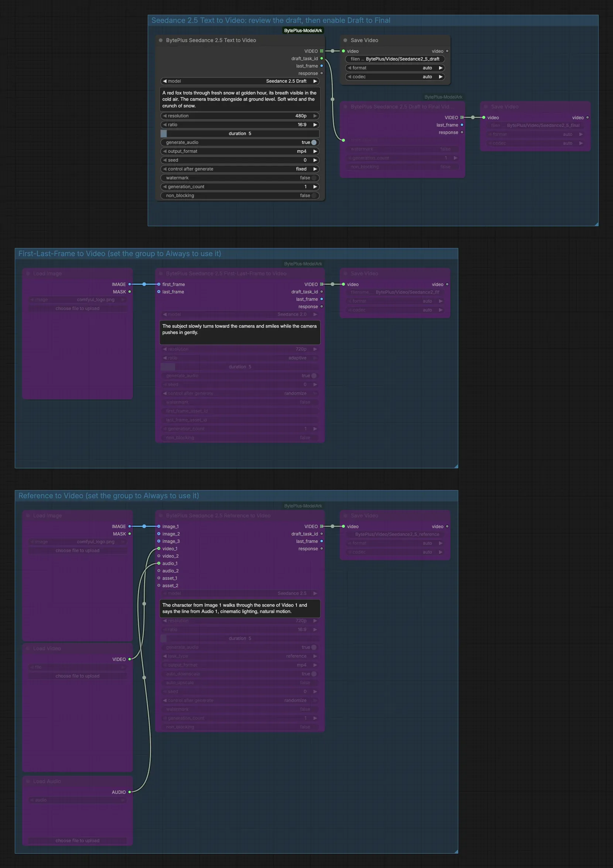Open image dropdown comfyui_logo.png in First-Last-Frame Load Image
Screen dimensions: 613x868
[x=78, y=300]
